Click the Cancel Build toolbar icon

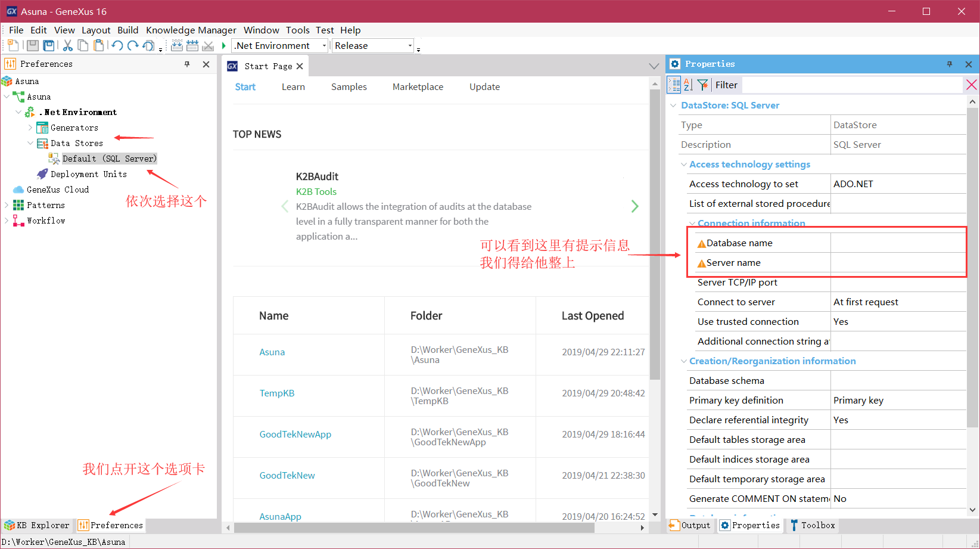tap(208, 45)
